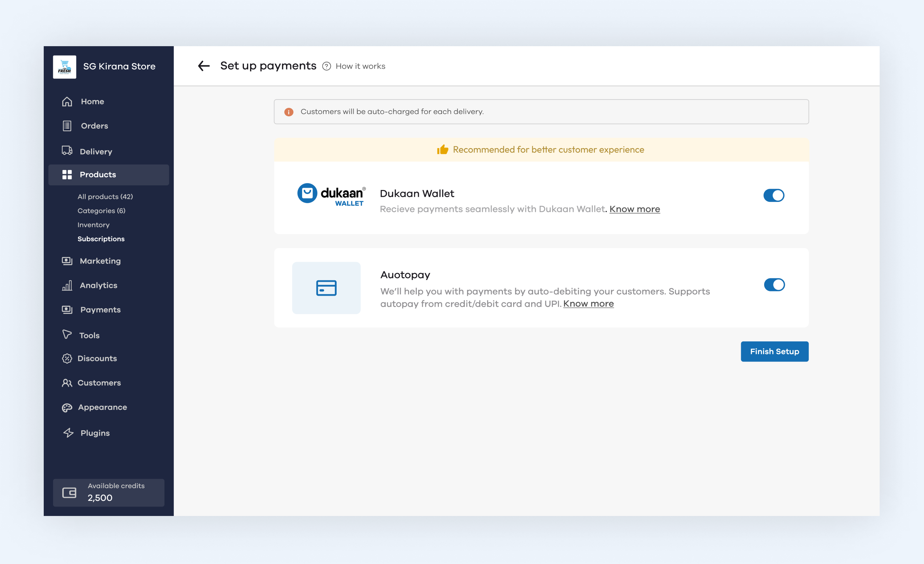Open Know more link for Dukaan Wallet
The image size is (924, 564).
click(x=634, y=209)
